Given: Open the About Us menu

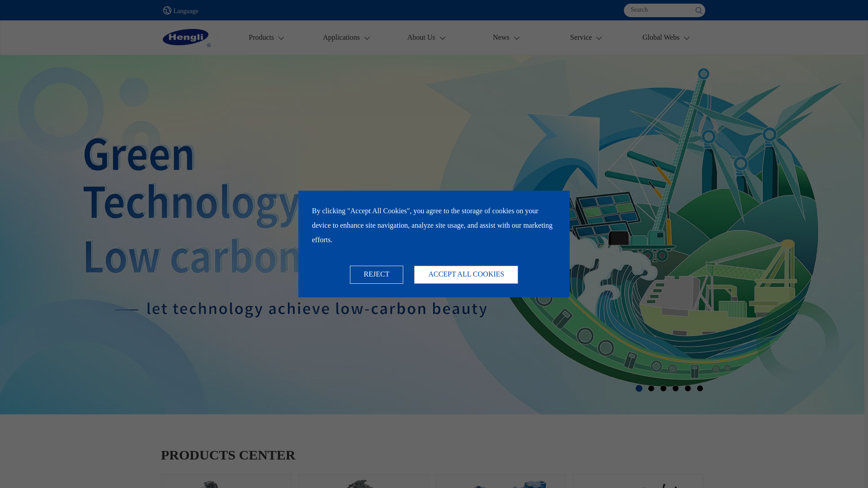Looking at the screenshot, I should point(421,38).
